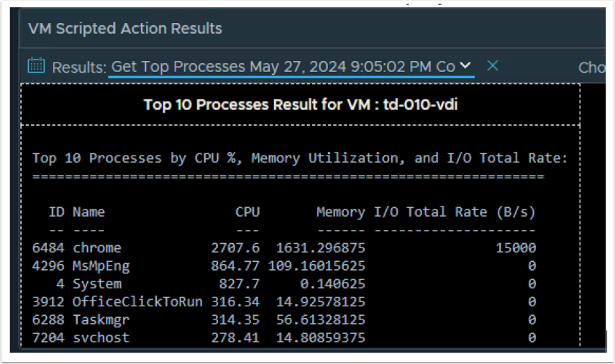Click the Name column header

click(88, 212)
